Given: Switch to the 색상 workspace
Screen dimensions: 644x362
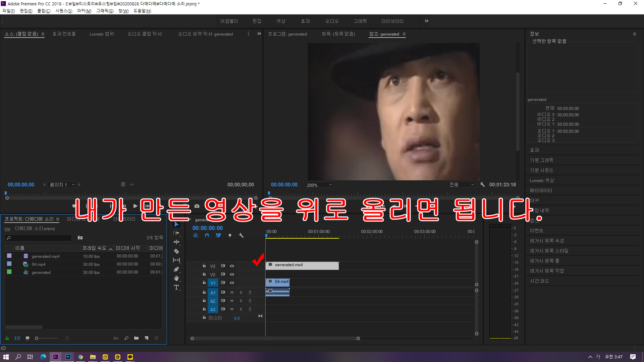Looking at the screenshot, I should 281,21.
